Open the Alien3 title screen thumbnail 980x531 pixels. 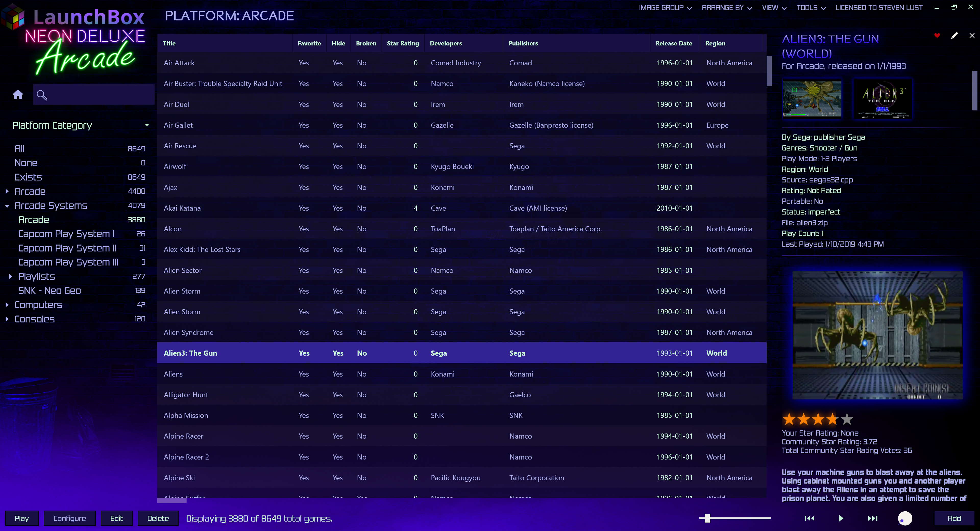click(882, 99)
